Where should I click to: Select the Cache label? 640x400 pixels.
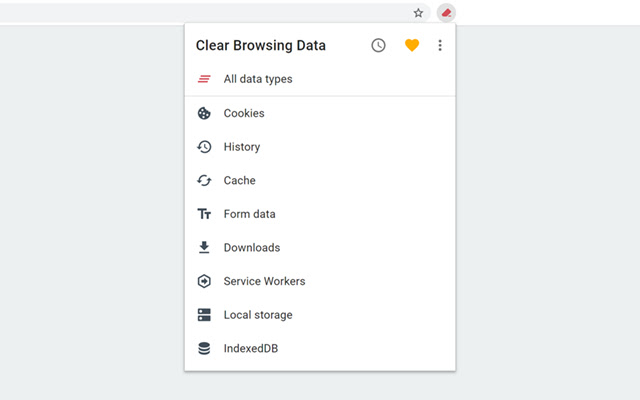[240, 181]
